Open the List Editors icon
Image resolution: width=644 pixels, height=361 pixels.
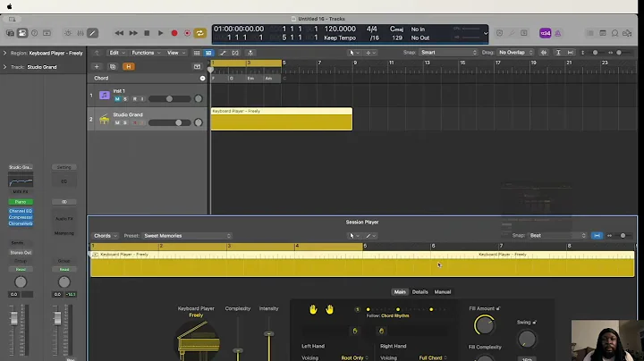pyautogui.click(x=589, y=33)
